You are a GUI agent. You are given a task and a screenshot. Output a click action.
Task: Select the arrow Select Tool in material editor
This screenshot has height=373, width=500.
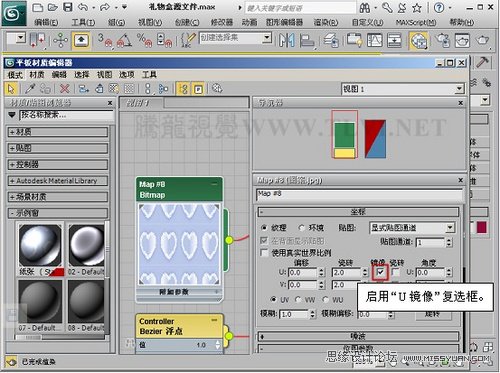pos(11,89)
